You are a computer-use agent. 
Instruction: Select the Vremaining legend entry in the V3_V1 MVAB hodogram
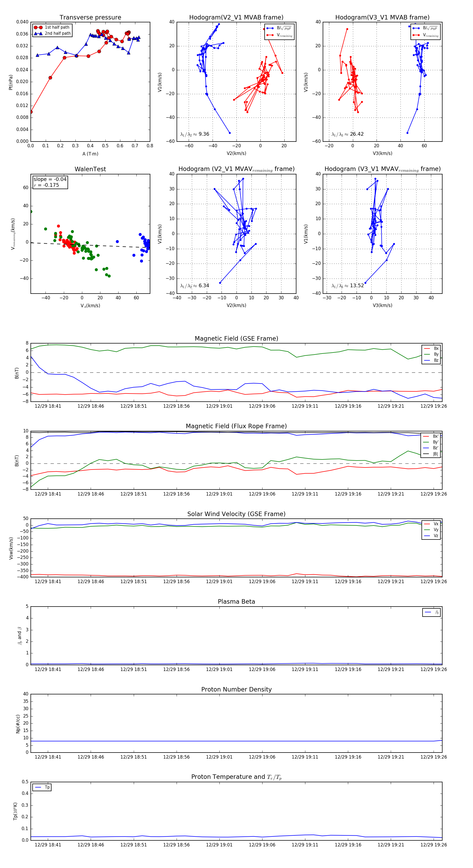click(425, 35)
